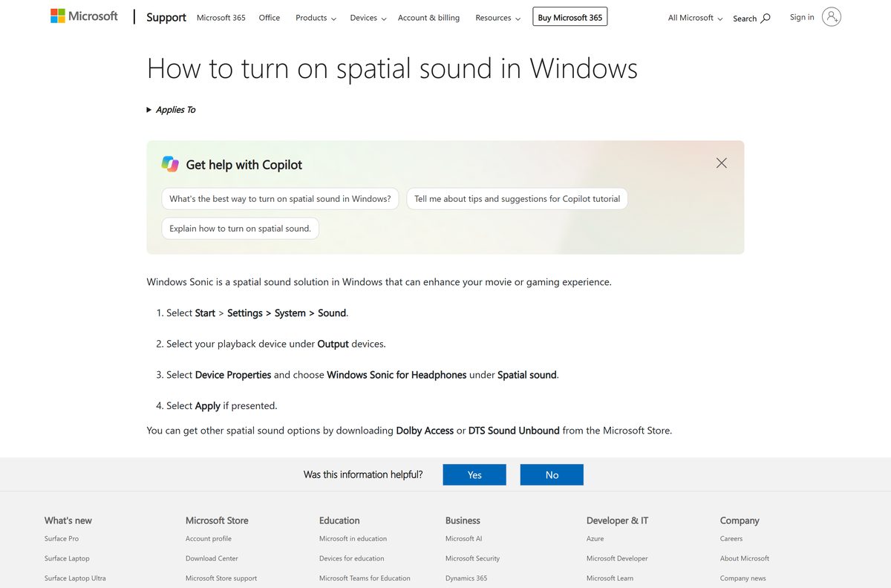Open the Surface Laptop Ultra link
This screenshot has height=588, width=891.
click(75, 578)
